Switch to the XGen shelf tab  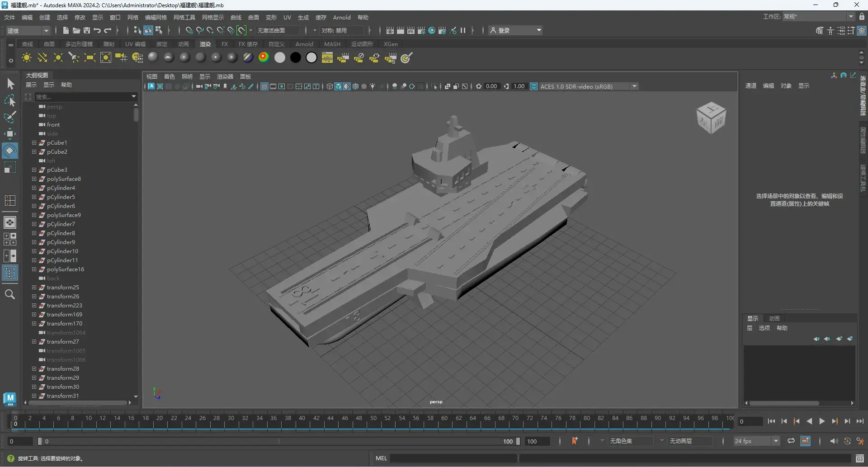(391, 44)
